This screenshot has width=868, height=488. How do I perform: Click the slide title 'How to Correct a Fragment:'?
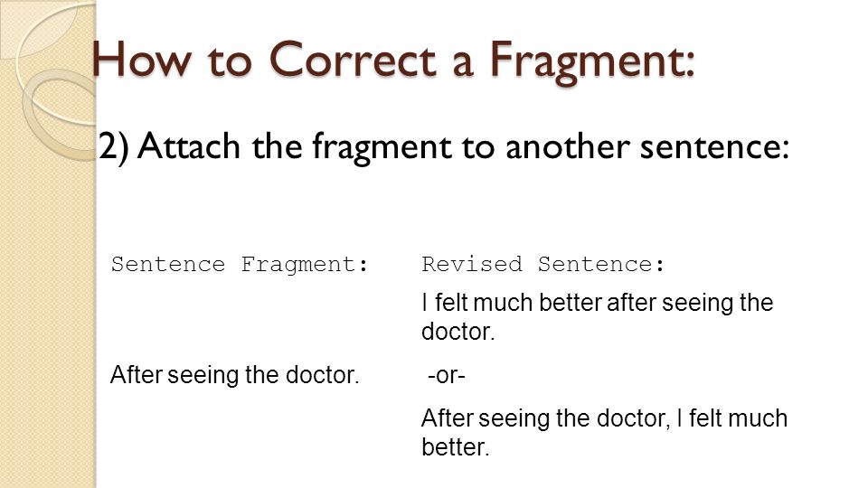392,61
